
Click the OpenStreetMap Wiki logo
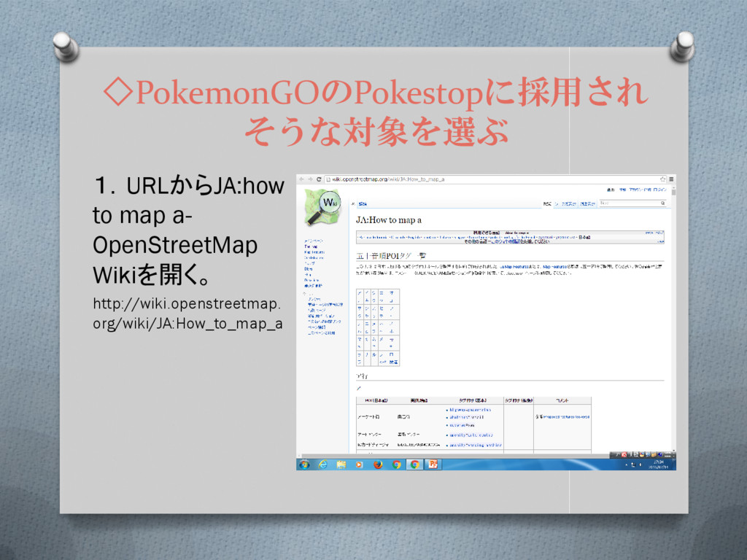322,207
